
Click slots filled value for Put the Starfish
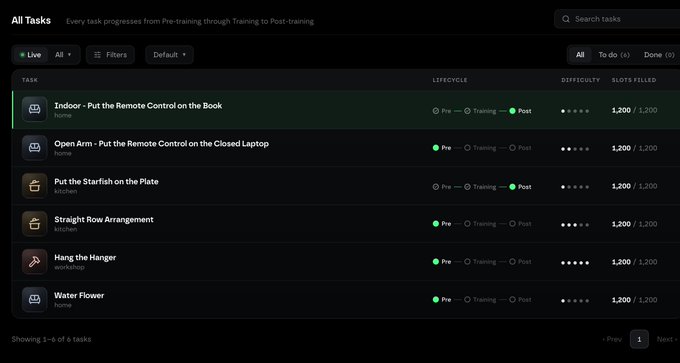click(634, 186)
